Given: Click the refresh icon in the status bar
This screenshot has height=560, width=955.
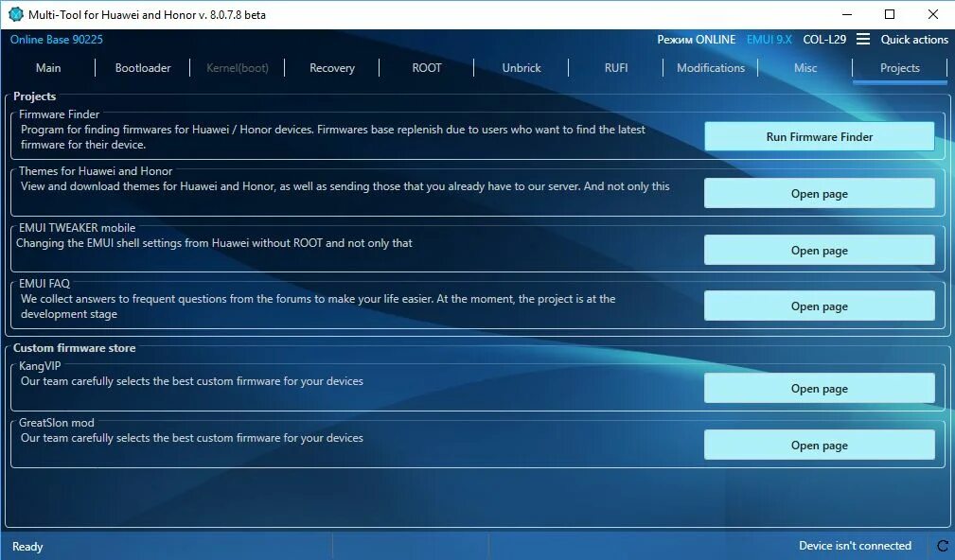Looking at the screenshot, I should click(x=942, y=546).
